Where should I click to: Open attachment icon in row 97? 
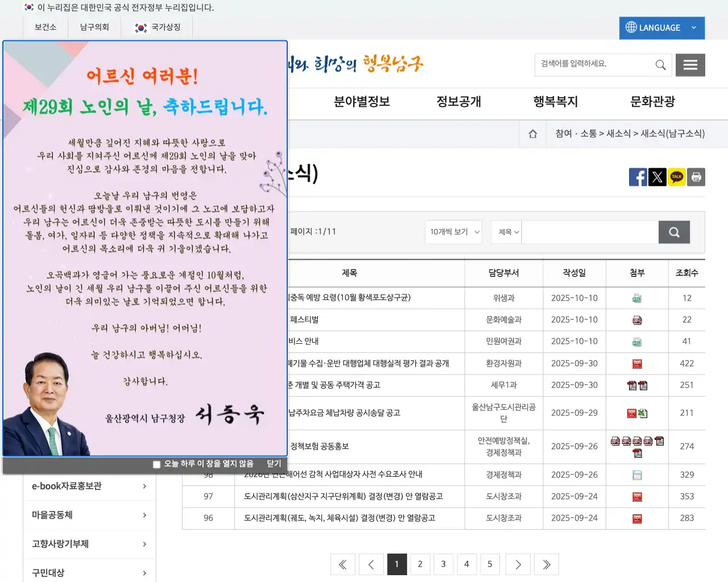[x=637, y=497]
